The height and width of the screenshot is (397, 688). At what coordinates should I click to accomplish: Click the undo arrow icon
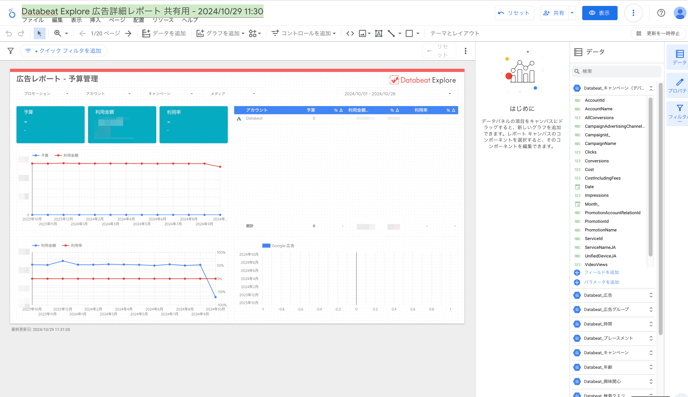9,33
